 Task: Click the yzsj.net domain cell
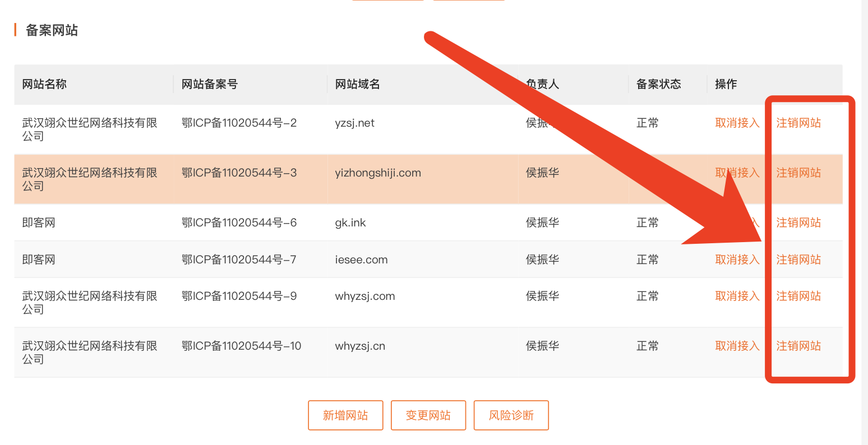[354, 123]
